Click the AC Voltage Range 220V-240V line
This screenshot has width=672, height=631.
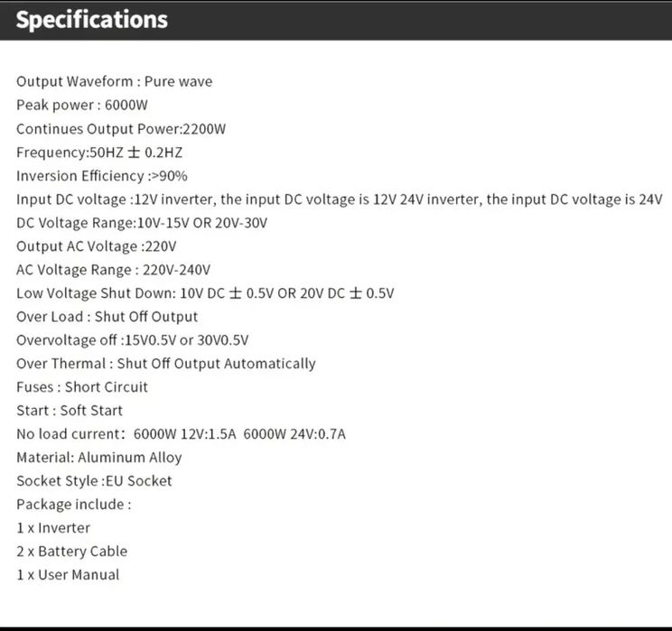coord(113,270)
